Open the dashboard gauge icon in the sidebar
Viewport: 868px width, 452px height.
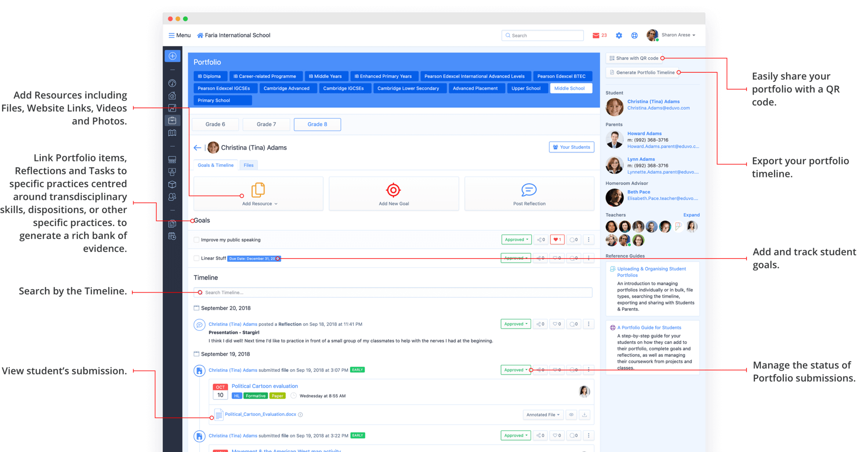pyautogui.click(x=172, y=83)
